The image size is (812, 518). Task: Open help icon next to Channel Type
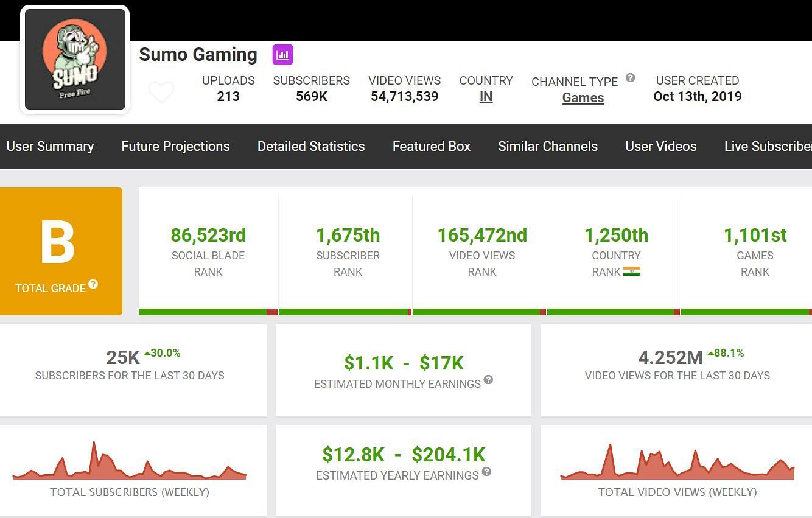[x=631, y=78]
